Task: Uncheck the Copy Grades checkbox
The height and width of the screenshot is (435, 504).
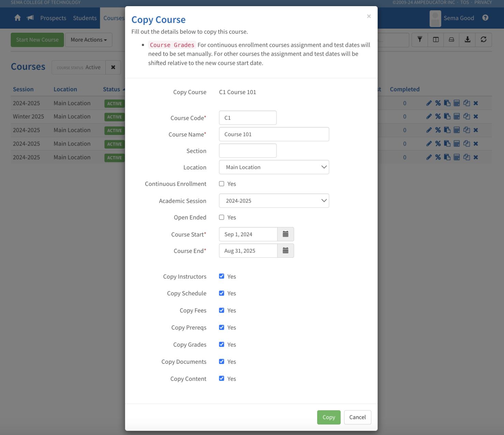Action: (x=222, y=344)
